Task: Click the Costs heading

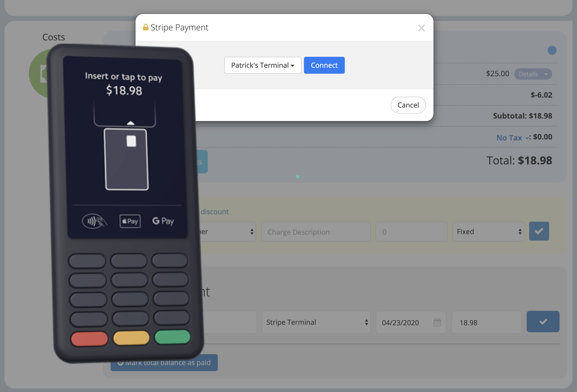Action: [54, 37]
